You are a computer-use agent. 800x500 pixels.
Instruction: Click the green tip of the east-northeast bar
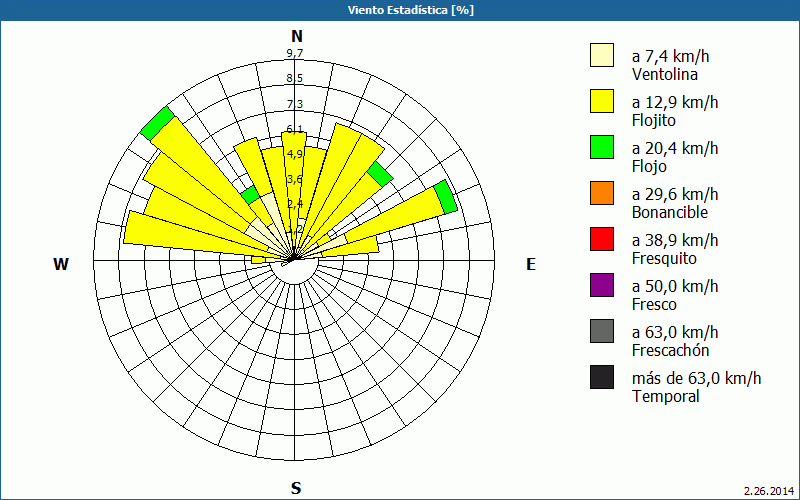446,196
